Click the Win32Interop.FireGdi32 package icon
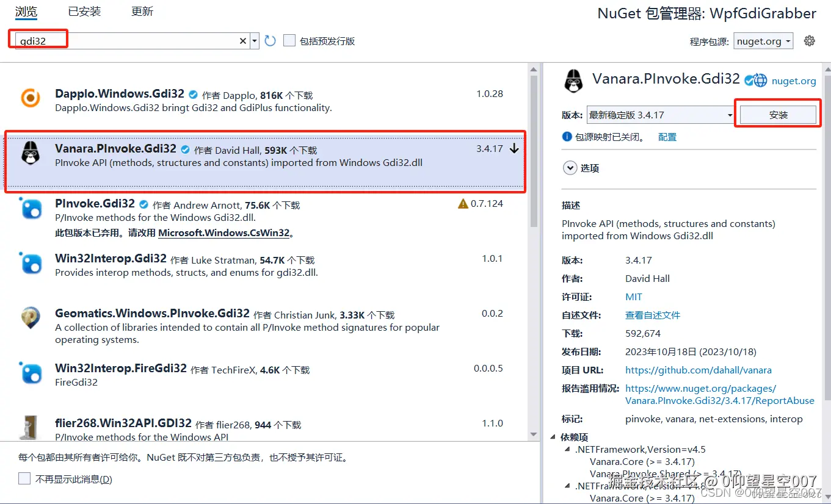This screenshot has height=504, width=831. 31,373
